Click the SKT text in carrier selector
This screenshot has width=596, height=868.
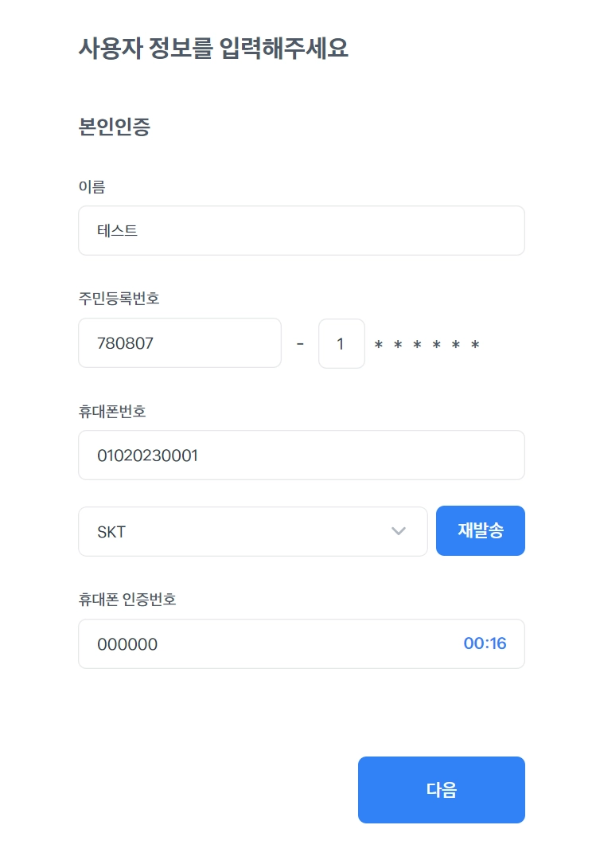coord(111,532)
